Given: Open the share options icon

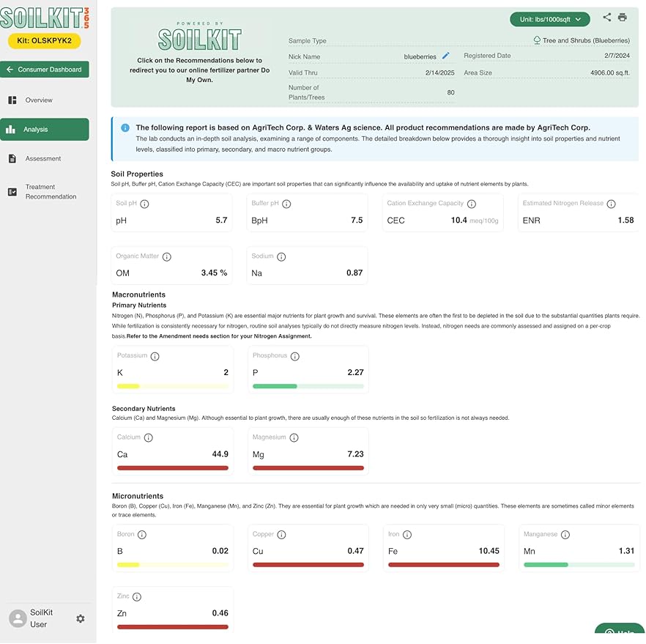Looking at the screenshot, I should click(x=606, y=16).
